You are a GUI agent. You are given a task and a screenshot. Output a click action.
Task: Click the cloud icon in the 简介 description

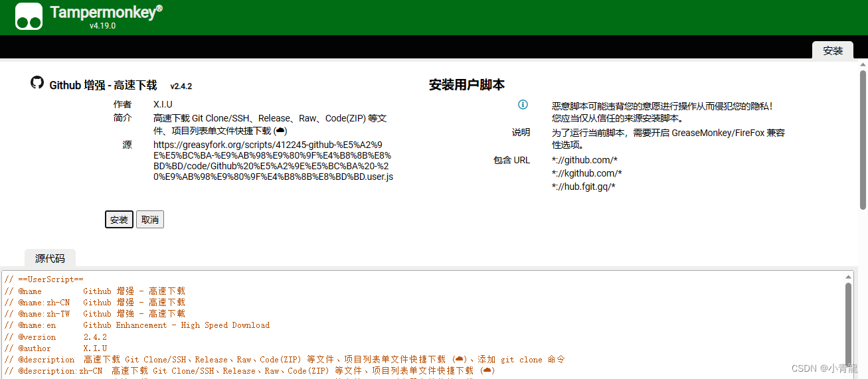(280, 131)
